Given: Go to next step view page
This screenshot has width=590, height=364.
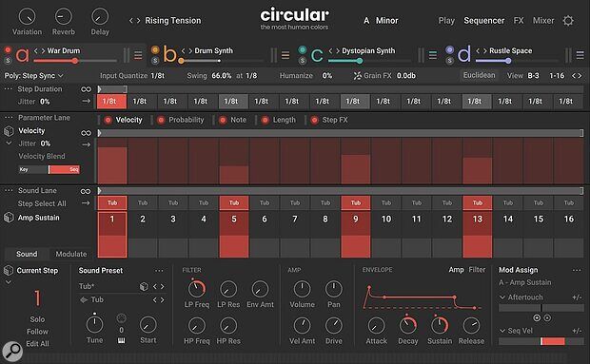Looking at the screenshot, I should coord(580,76).
